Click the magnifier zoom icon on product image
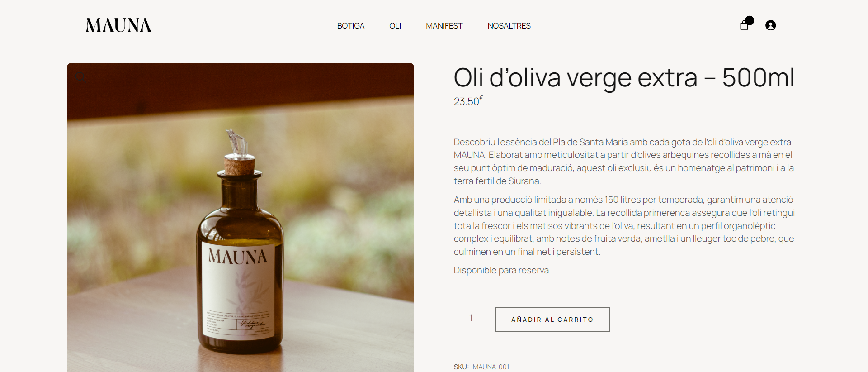The image size is (868, 372). pos(81,77)
